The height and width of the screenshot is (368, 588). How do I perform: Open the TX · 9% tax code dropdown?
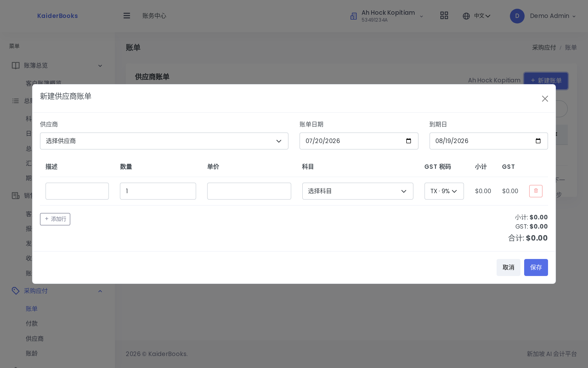(444, 191)
